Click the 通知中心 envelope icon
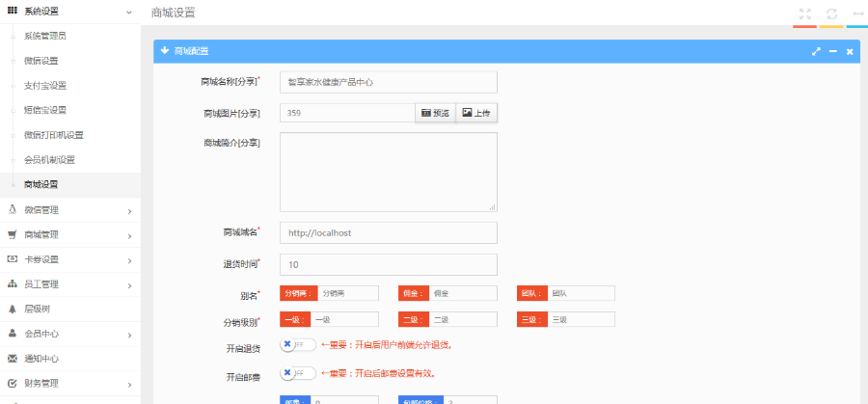The height and width of the screenshot is (404, 868). point(13,359)
